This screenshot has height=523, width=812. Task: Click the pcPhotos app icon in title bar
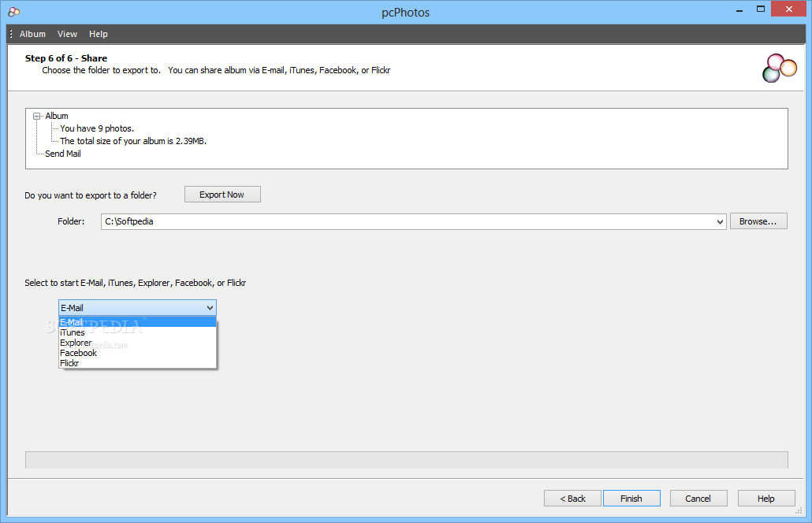click(14, 11)
